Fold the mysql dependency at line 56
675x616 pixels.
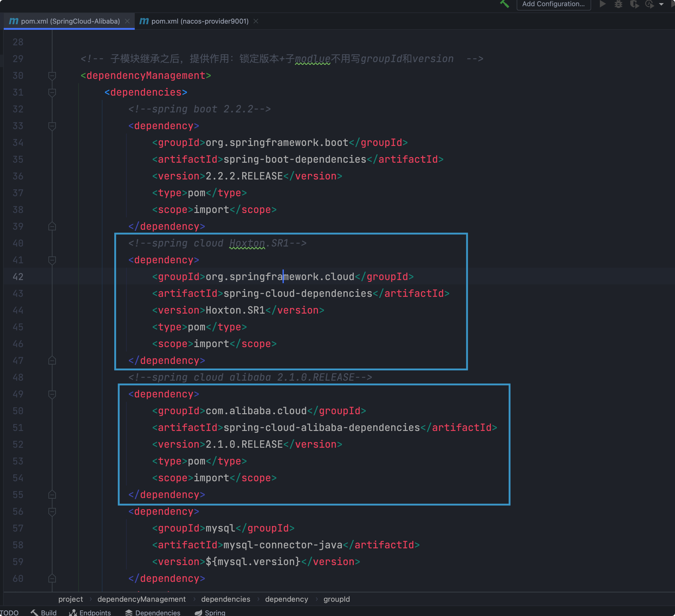pos(52,512)
